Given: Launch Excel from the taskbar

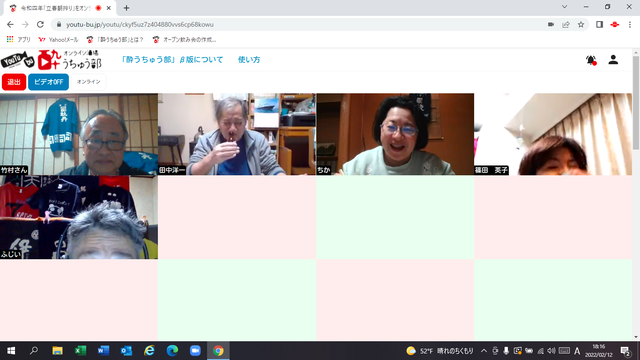Looking at the screenshot, I should [80, 351].
